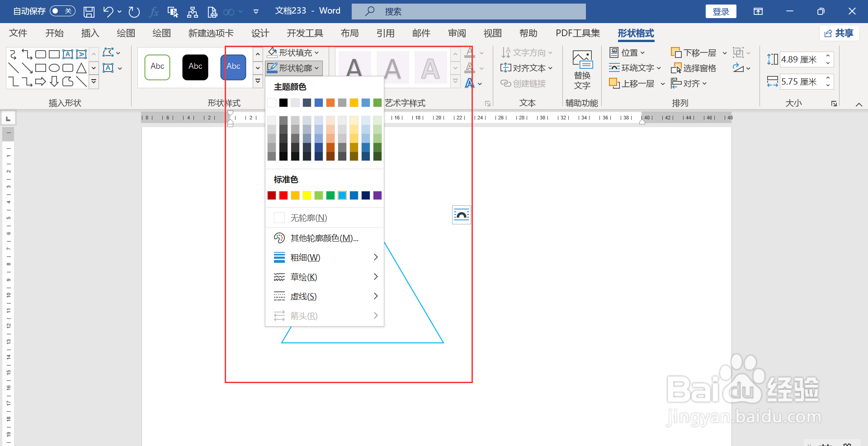Pick red standard color swatch
The height and width of the screenshot is (446, 868).
coord(283,195)
